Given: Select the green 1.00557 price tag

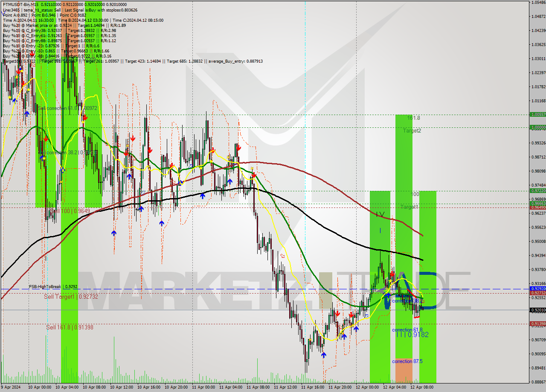Looking at the screenshot, I should 537,114.
